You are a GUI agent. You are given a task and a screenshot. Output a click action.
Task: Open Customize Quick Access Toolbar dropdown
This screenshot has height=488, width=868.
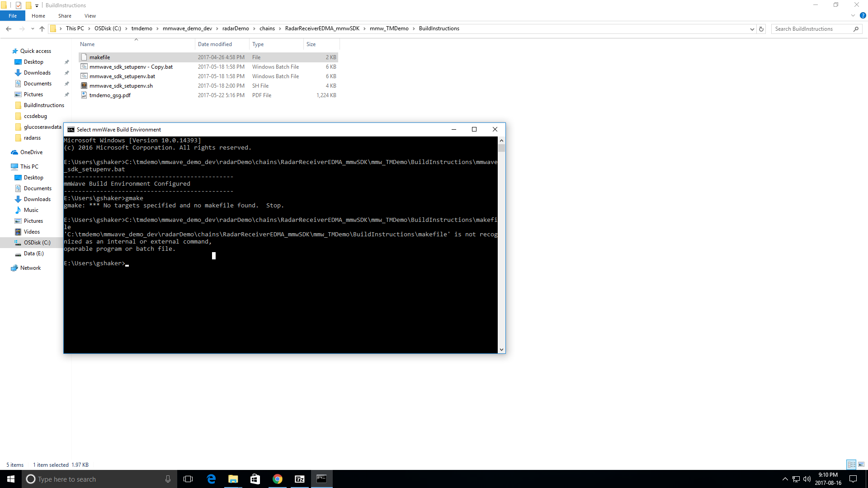coord(37,5)
